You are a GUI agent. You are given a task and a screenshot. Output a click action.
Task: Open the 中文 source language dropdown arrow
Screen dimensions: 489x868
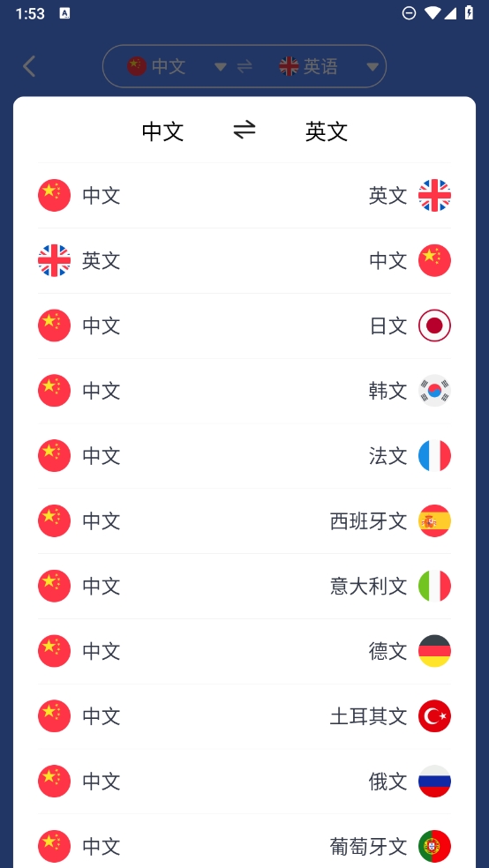click(x=221, y=67)
